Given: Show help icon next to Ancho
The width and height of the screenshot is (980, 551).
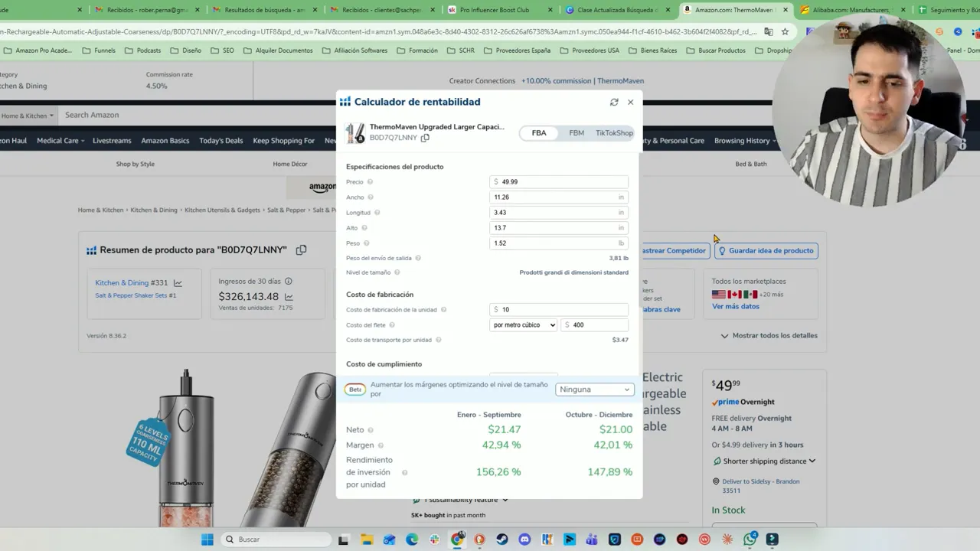Looking at the screenshot, I should [371, 197].
